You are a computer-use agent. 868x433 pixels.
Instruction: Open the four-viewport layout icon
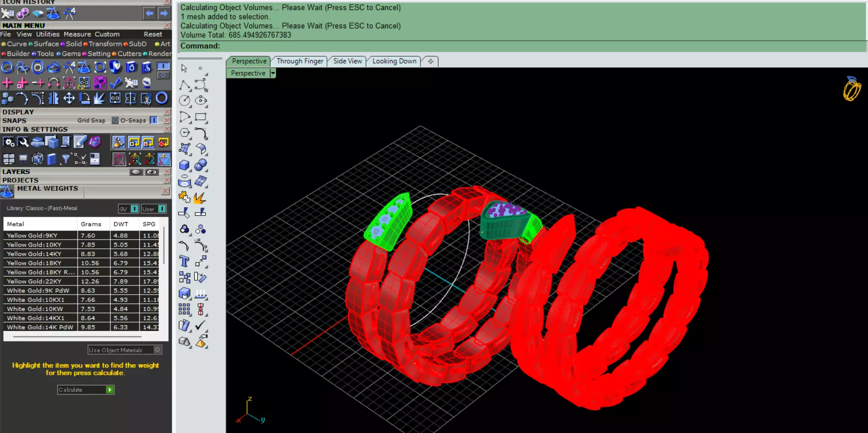pyautogui.click(x=8, y=159)
